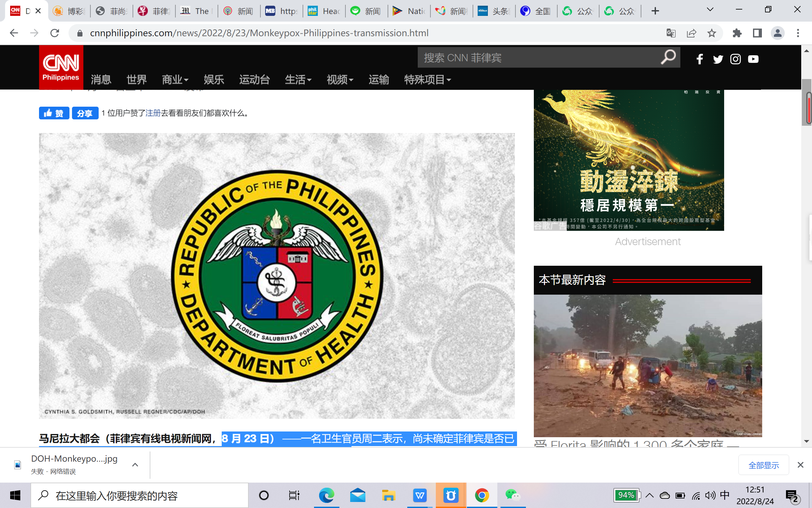Open 运输 transportation menu item
Image resolution: width=812 pixels, height=508 pixels.
(x=378, y=80)
